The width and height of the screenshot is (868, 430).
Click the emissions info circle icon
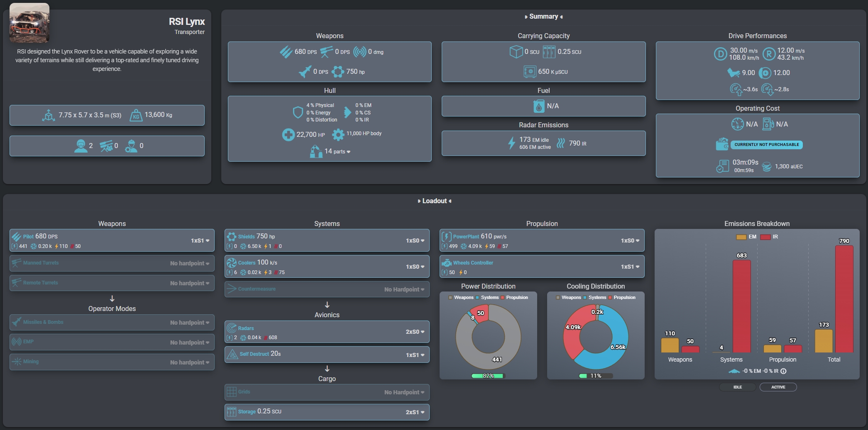(x=783, y=371)
